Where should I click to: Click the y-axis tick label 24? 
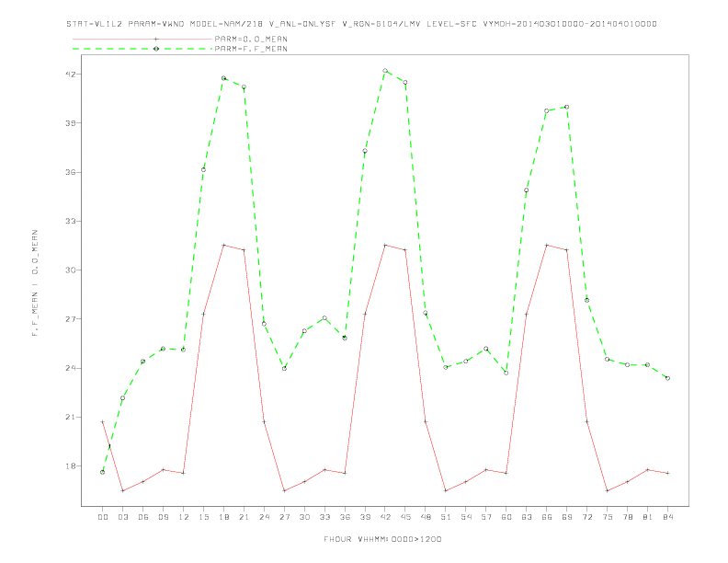[71, 368]
